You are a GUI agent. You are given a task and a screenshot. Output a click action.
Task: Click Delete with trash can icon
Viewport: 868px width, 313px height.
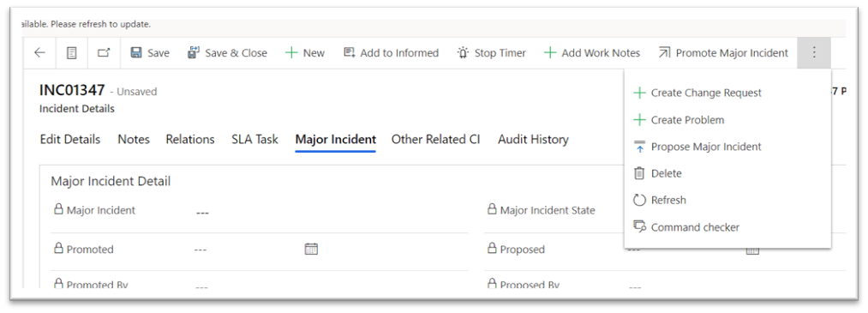658,173
